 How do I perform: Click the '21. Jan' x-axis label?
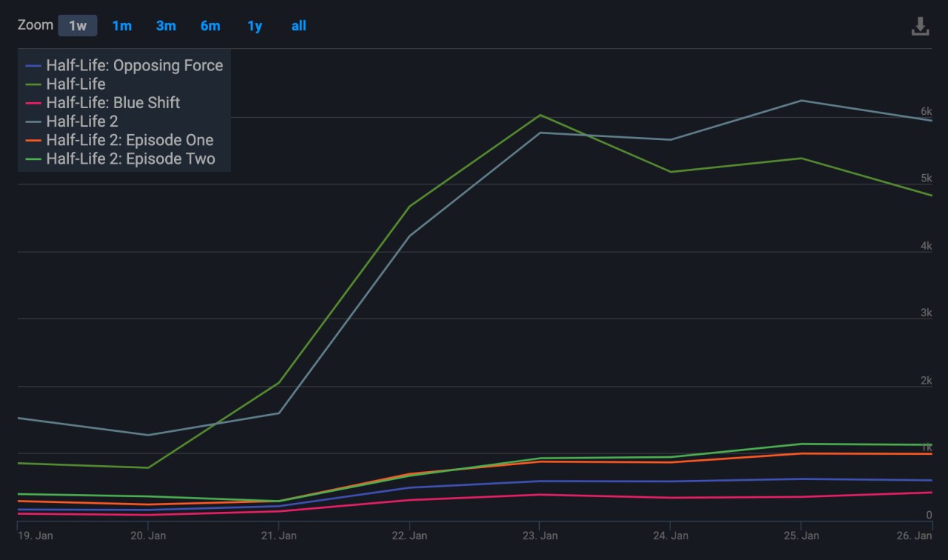(x=278, y=536)
